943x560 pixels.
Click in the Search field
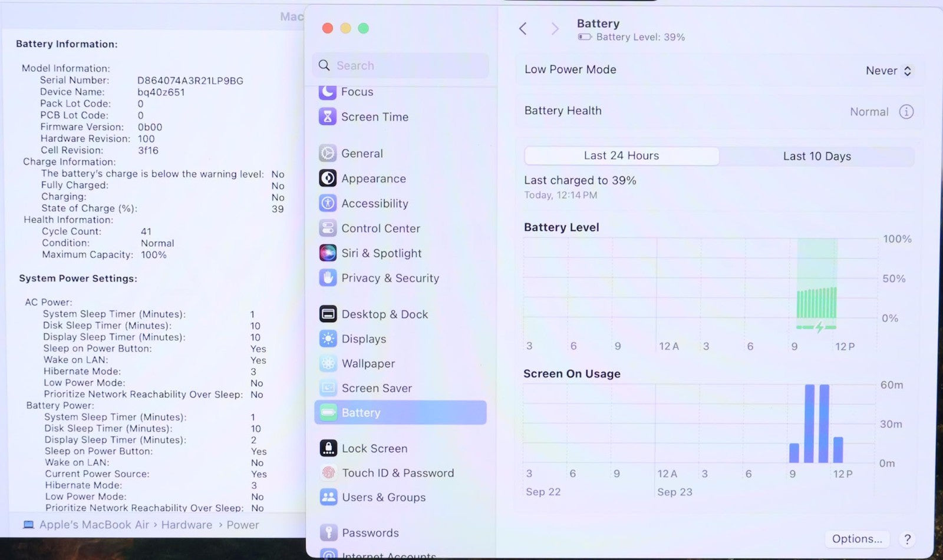tap(401, 65)
